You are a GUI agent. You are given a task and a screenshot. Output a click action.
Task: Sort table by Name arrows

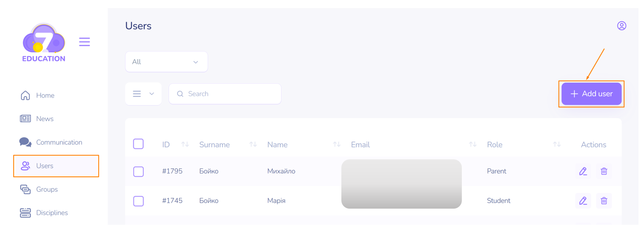[x=337, y=144]
